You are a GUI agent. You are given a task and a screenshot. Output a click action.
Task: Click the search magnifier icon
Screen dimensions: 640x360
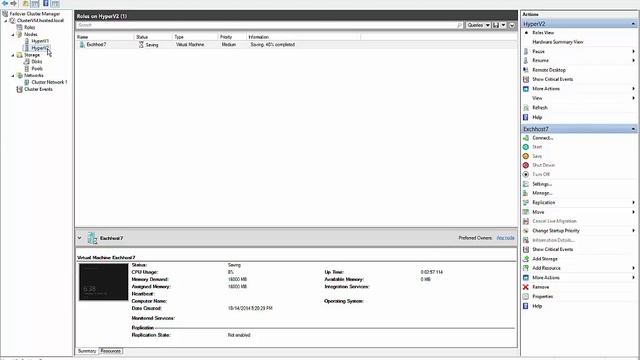(x=460, y=25)
